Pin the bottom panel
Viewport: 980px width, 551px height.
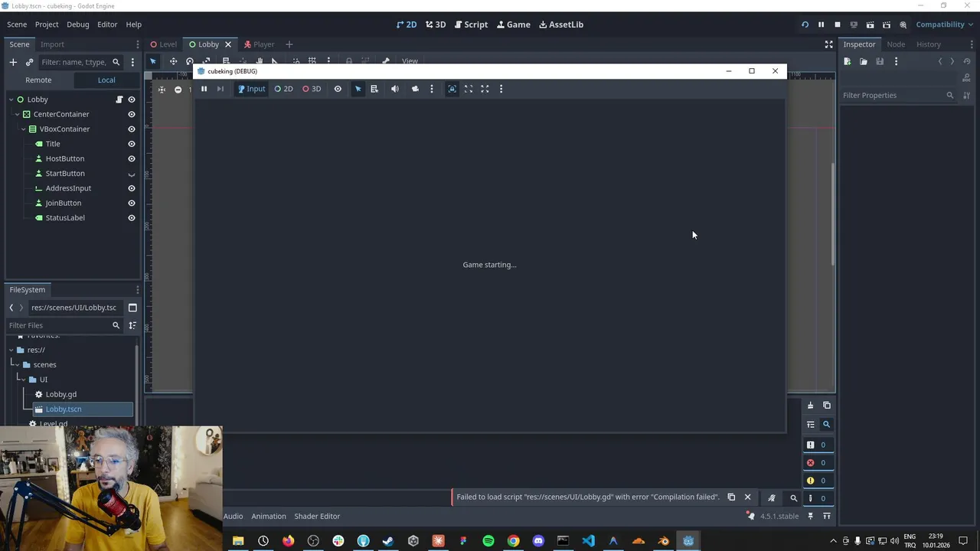point(810,517)
